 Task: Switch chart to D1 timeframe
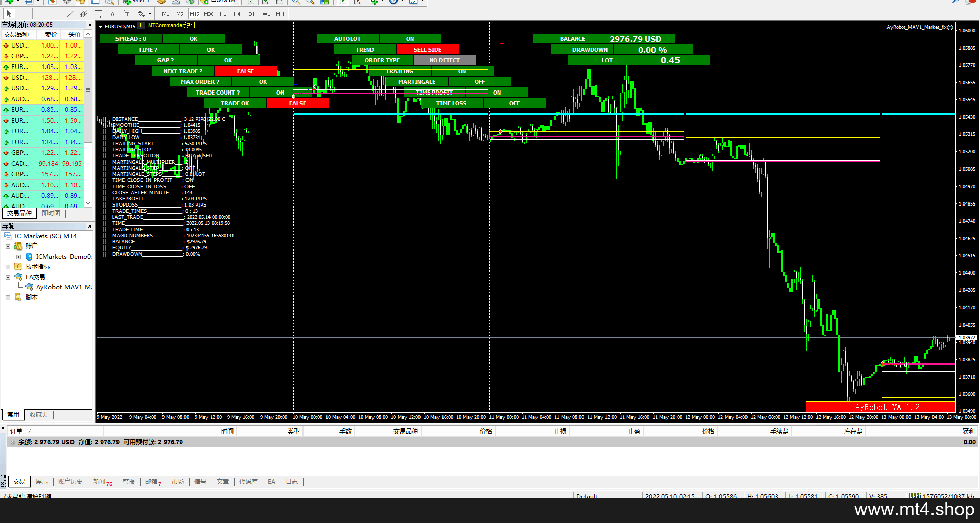(x=251, y=14)
